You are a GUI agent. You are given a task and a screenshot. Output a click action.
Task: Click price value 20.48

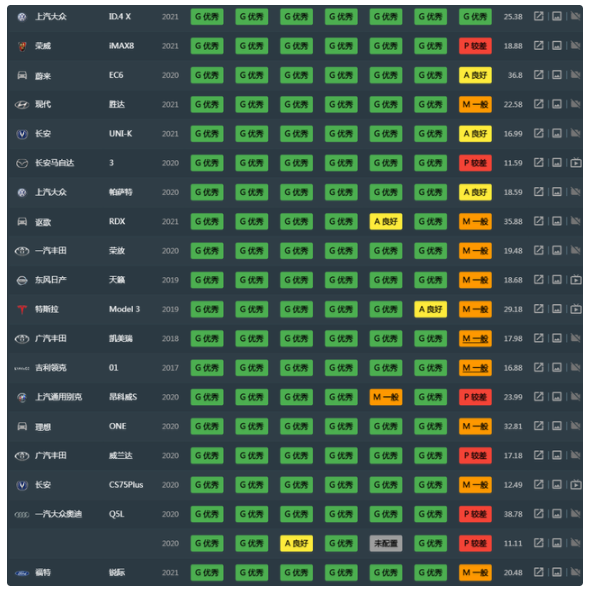pos(513,572)
